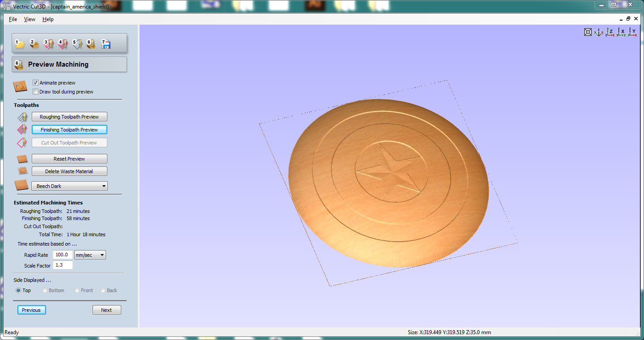The height and width of the screenshot is (340, 644).
Task: Select the Front side radio button
Action: click(77, 290)
